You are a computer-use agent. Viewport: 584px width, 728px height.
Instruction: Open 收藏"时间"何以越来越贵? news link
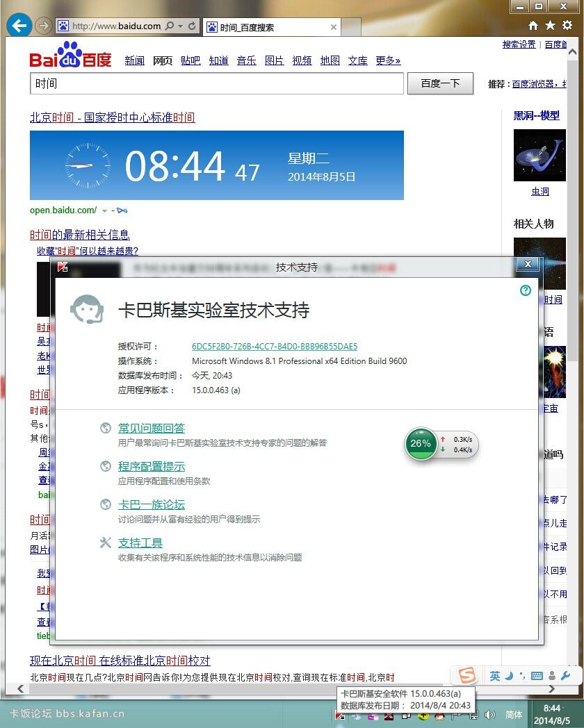[88, 251]
